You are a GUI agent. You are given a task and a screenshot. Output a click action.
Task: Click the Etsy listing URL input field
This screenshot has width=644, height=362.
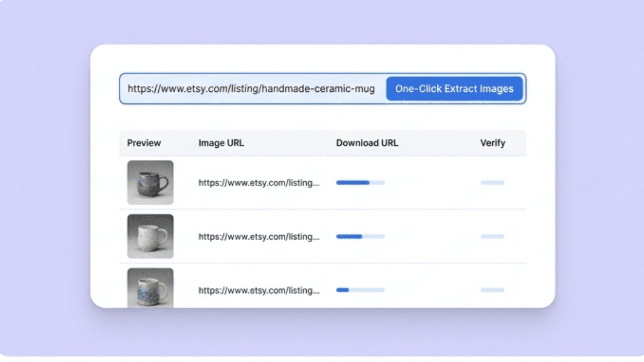pos(251,89)
